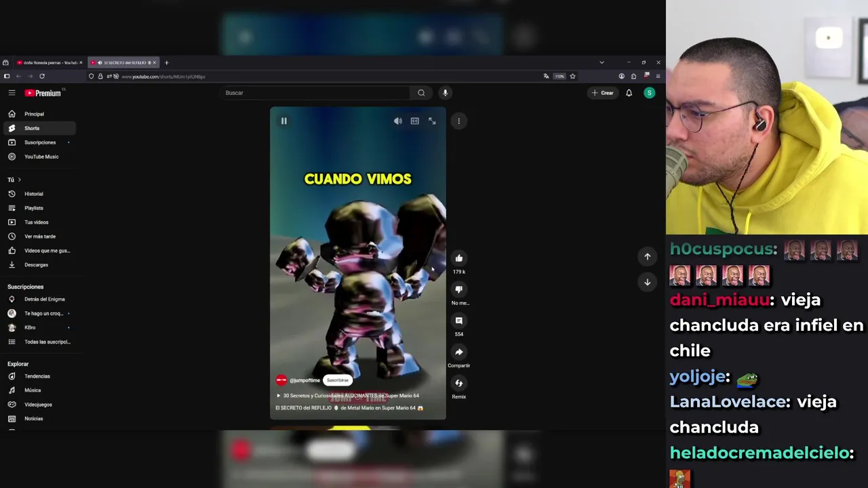Mute the Short's volume icon
The width and height of the screenshot is (868, 488).
(398, 121)
